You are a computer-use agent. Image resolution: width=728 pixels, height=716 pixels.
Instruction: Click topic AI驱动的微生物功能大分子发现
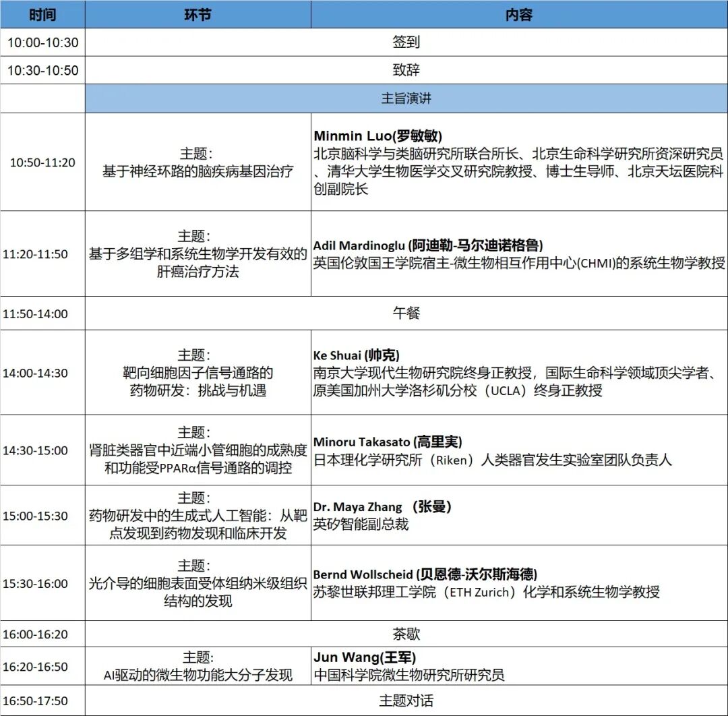click(x=198, y=675)
